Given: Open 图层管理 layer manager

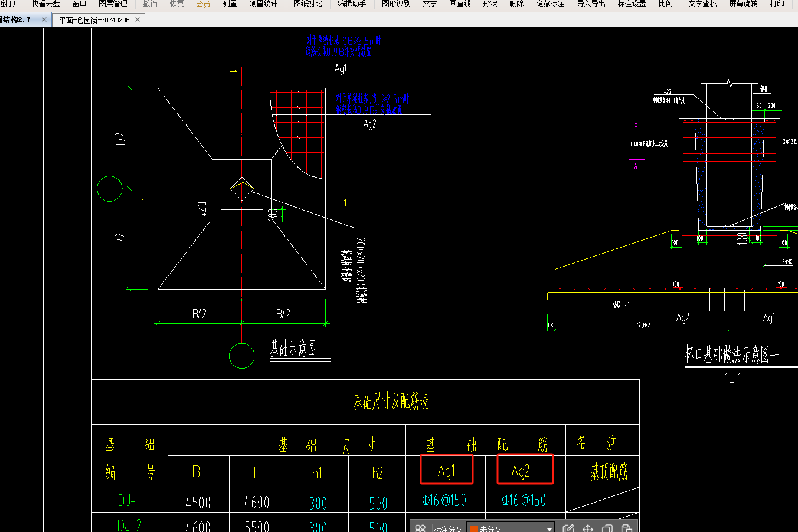Looking at the screenshot, I should pos(113,4).
